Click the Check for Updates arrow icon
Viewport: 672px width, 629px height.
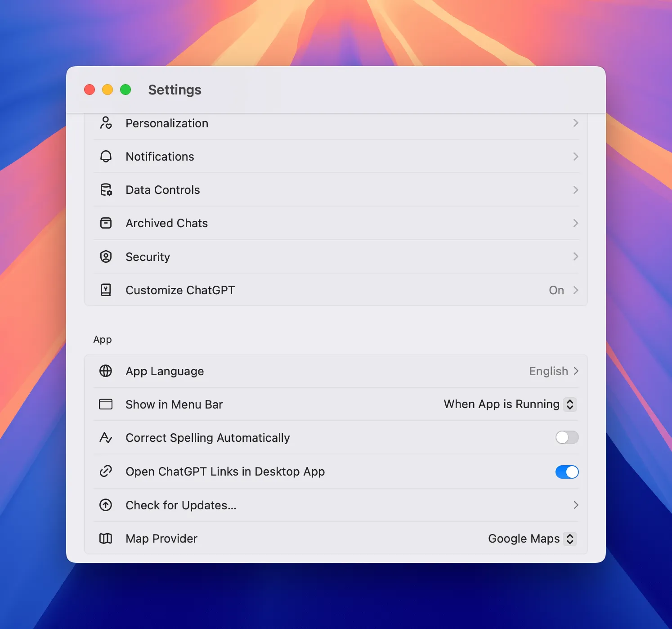106,505
